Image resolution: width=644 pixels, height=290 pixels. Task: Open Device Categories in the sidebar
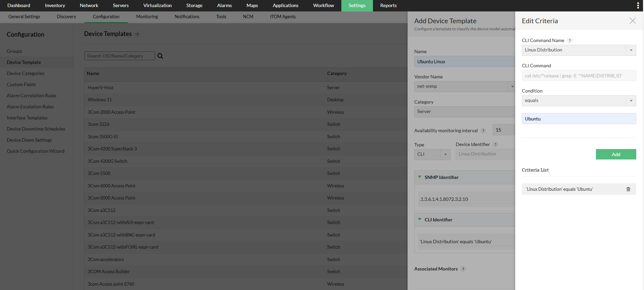26,73
